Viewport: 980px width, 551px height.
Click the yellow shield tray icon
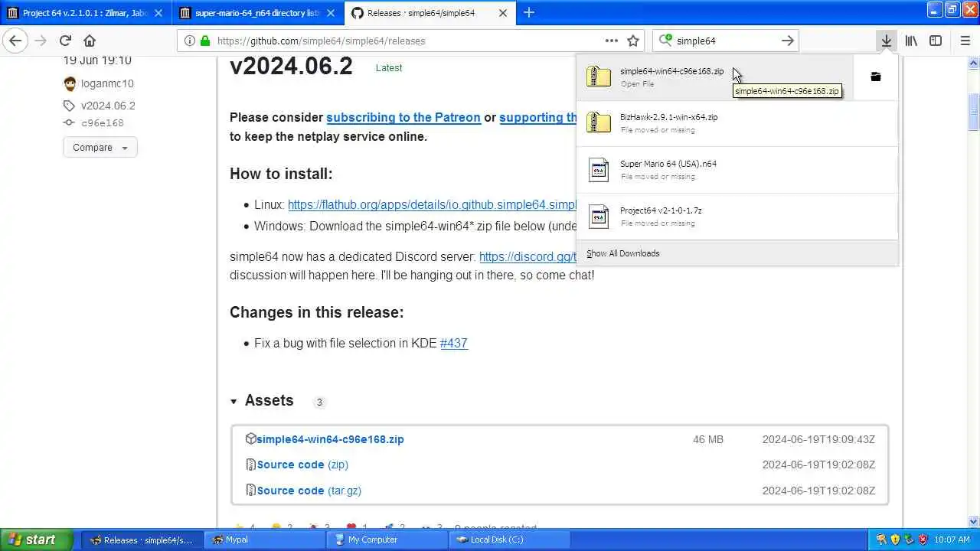click(x=895, y=540)
